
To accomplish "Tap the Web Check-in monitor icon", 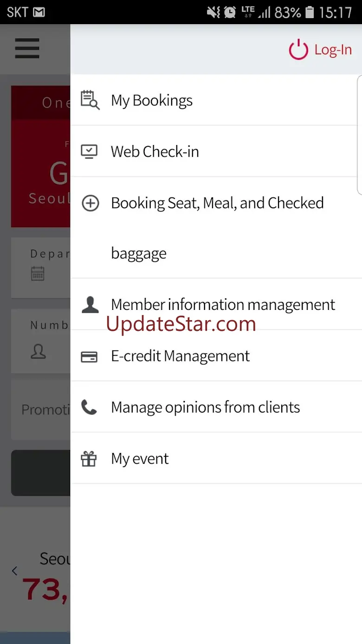I will pyautogui.click(x=90, y=151).
